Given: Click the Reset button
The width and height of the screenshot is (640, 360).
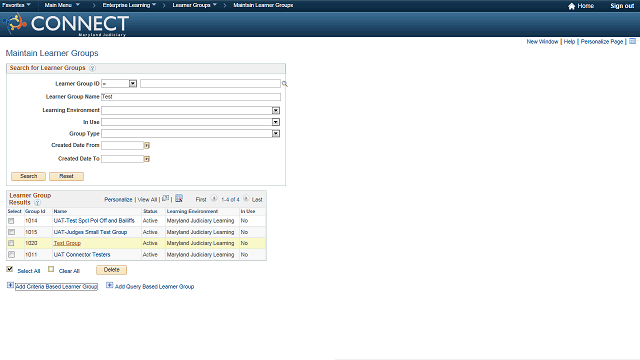Looking at the screenshot, I should 67,176.
